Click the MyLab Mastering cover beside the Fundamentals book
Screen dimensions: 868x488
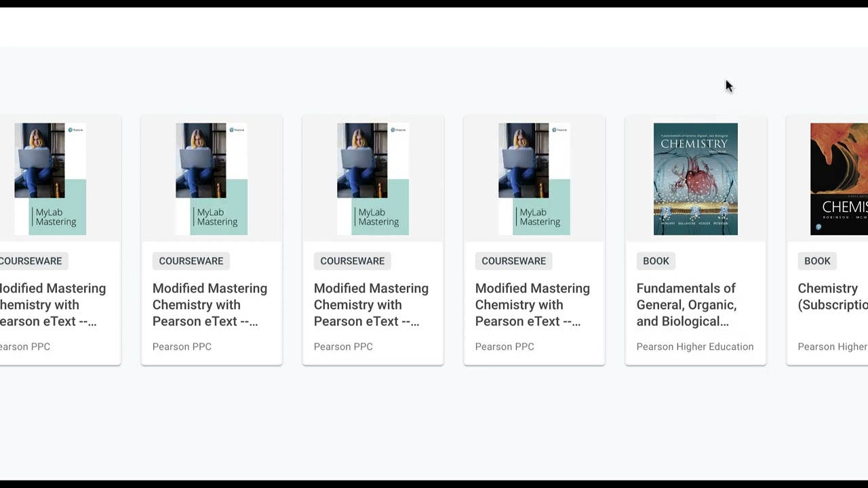click(x=534, y=179)
